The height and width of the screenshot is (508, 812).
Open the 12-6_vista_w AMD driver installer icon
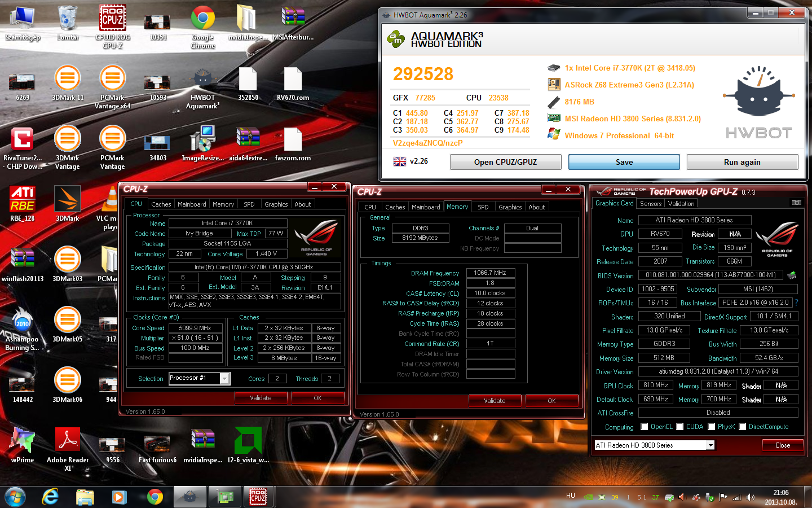(248, 445)
